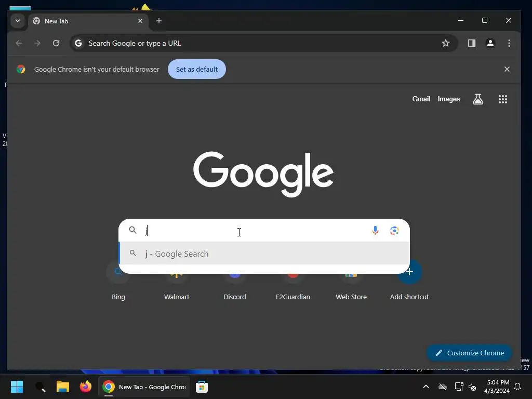Click Set as default button
This screenshot has width=532, height=399.
[x=197, y=69]
